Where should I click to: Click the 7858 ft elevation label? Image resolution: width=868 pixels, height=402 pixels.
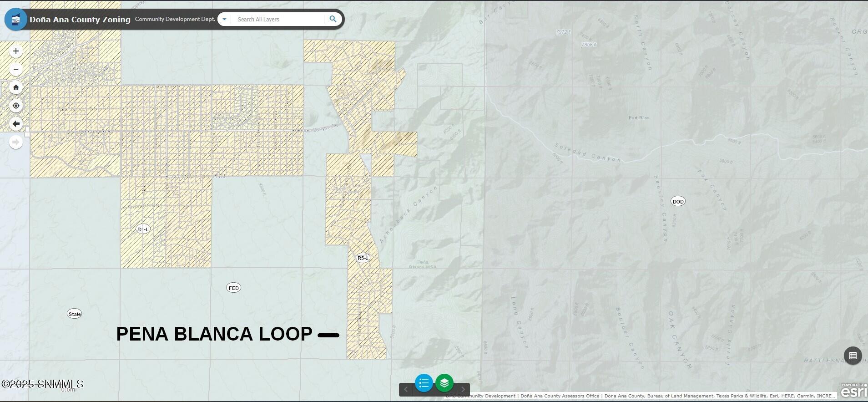click(589, 45)
